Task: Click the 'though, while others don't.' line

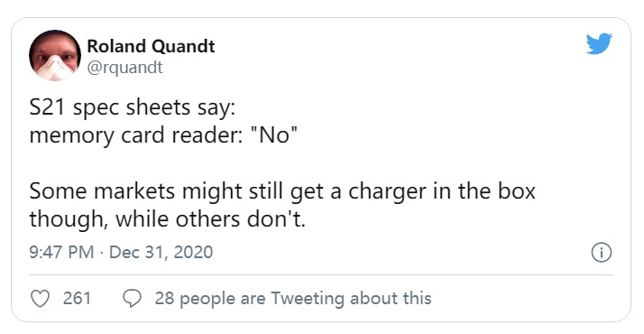Action: (168, 219)
